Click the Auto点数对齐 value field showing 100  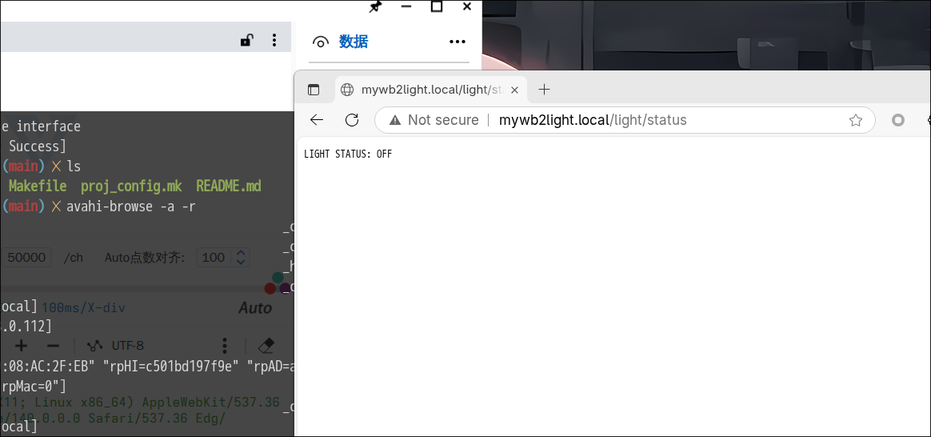coord(214,258)
